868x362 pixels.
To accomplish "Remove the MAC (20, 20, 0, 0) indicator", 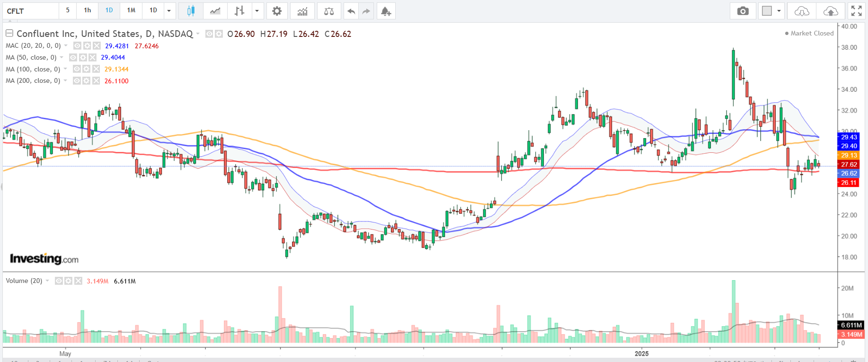I will click(x=97, y=46).
